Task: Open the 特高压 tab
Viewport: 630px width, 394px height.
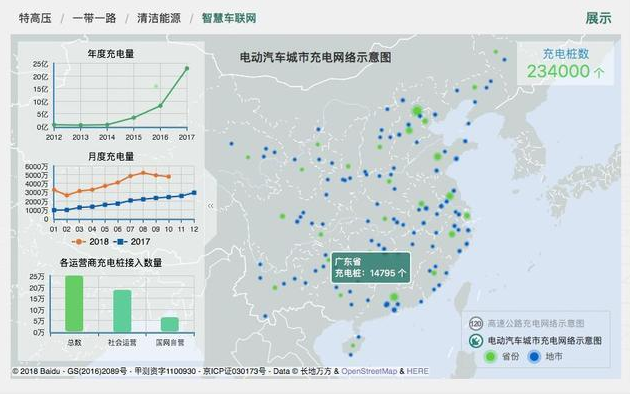Action: tap(35, 18)
